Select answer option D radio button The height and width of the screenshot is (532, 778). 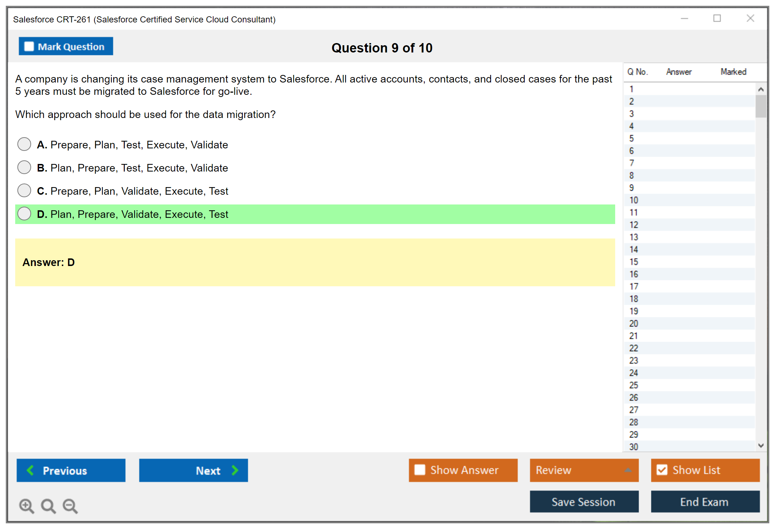pyautogui.click(x=24, y=214)
